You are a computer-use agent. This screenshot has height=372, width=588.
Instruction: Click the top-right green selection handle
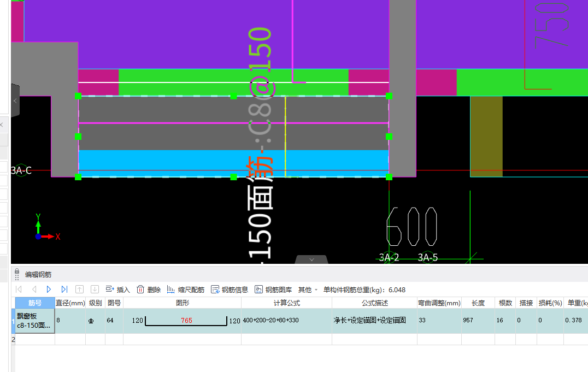click(x=389, y=96)
